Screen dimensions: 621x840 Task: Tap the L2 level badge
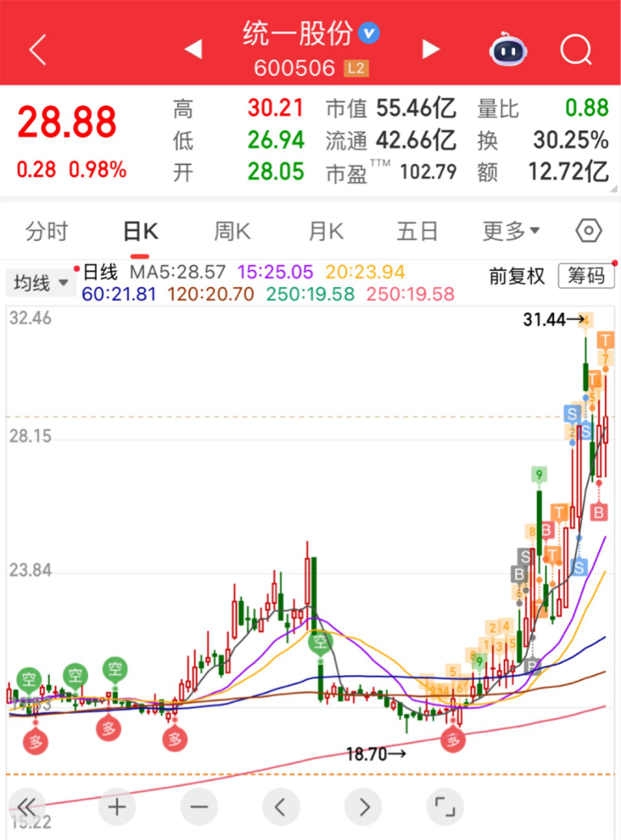(357, 69)
